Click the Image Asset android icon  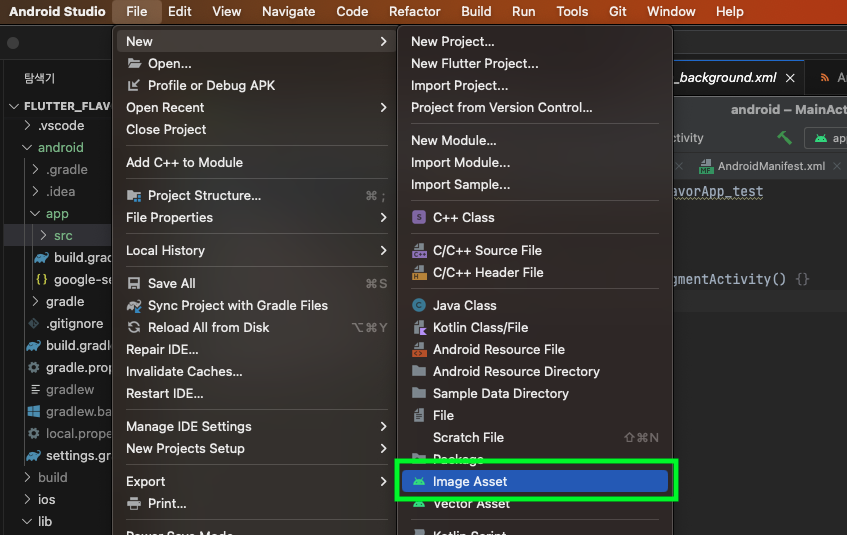tap(419, 481)
